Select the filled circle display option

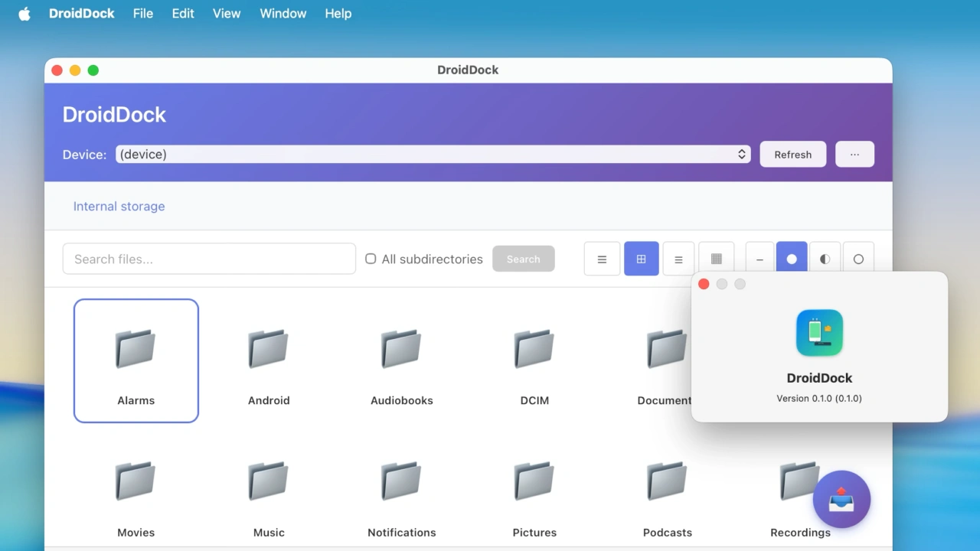tap(792, 258)
